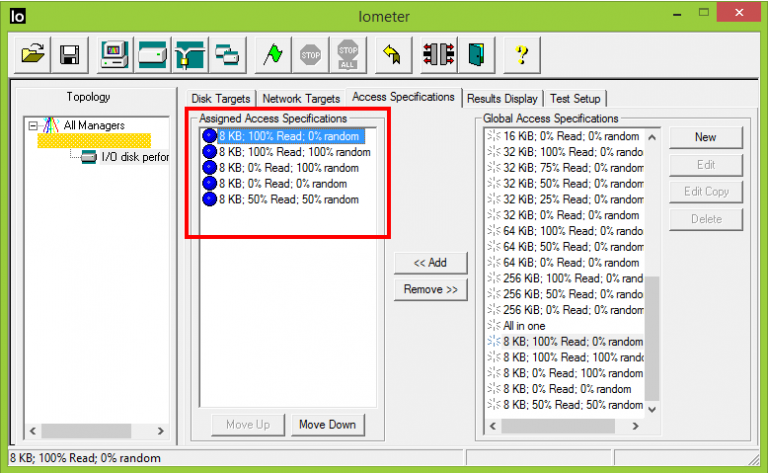Switch to the Disk Targets tab

pos(220,99)
